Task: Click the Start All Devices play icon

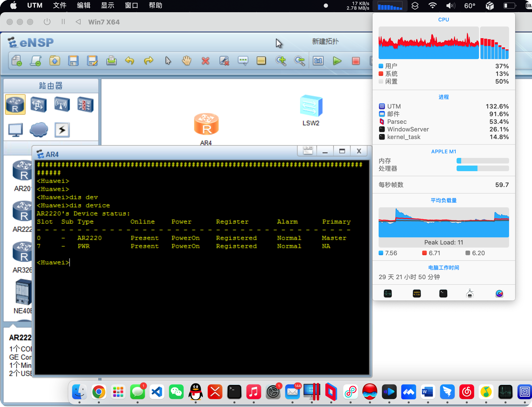Action: 337,61
